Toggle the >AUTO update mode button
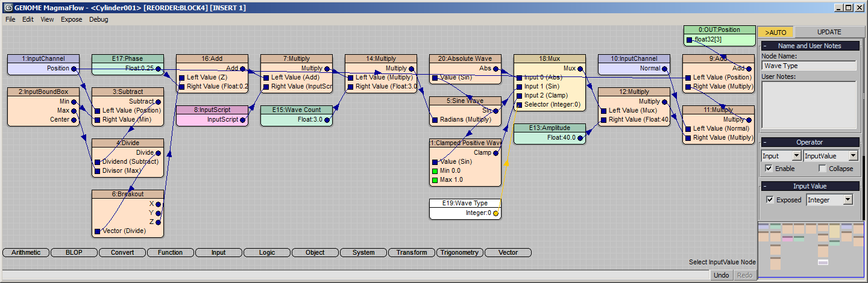Viewport: 868px width, 283px height. tap(776, 33)
